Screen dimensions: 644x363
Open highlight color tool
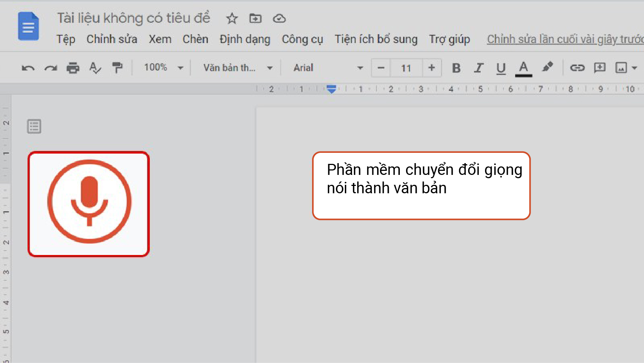point(547,67)
